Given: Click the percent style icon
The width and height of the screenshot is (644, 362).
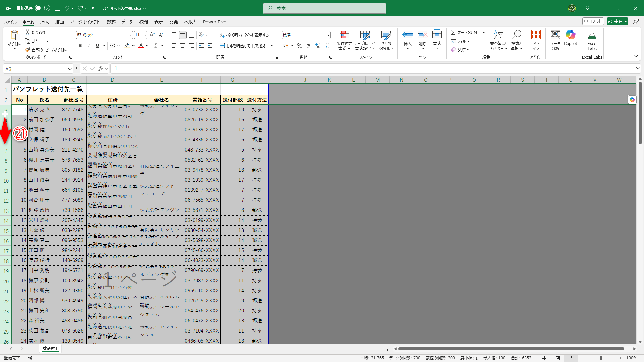Looking at the screenshot, I should point(300,46).
